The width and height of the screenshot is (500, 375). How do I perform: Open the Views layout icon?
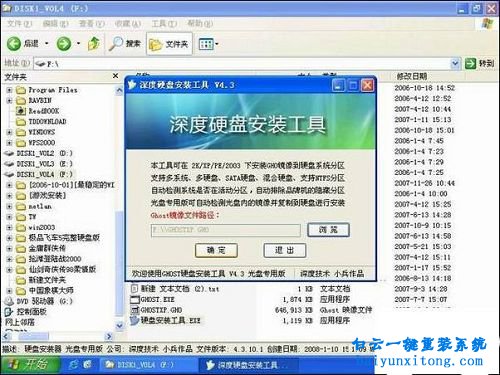[206, 44]
